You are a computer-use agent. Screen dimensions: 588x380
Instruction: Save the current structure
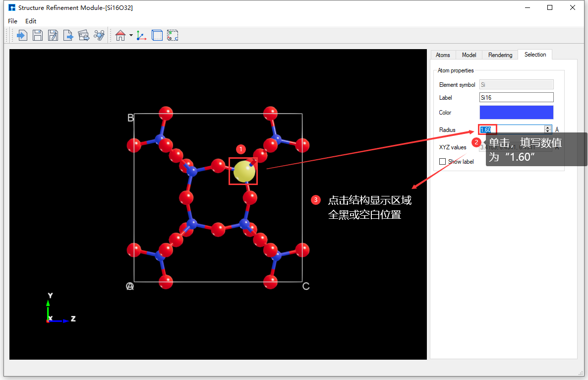(38, 35)
